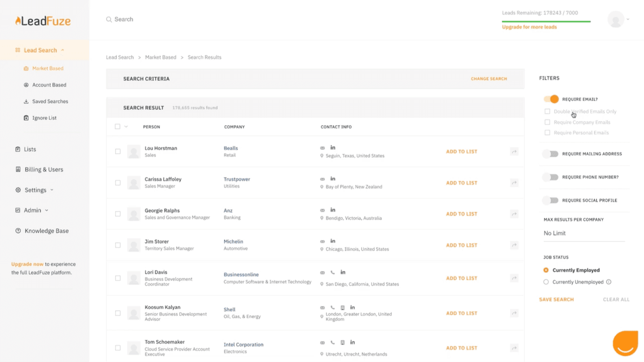Click the share arrow for Jim Storer
Viewport: 644px width, 362px height.
tap(514, 245)
